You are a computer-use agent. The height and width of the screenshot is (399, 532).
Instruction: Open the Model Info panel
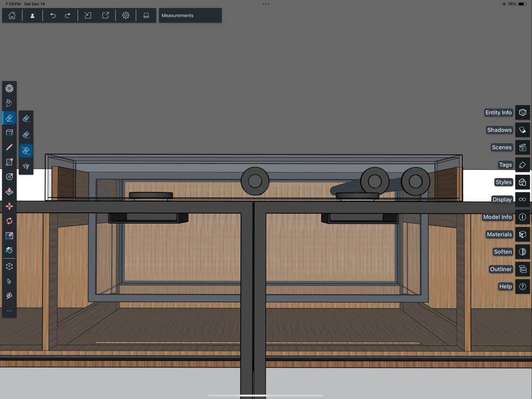pyautogui.click(x=523, y=217)
